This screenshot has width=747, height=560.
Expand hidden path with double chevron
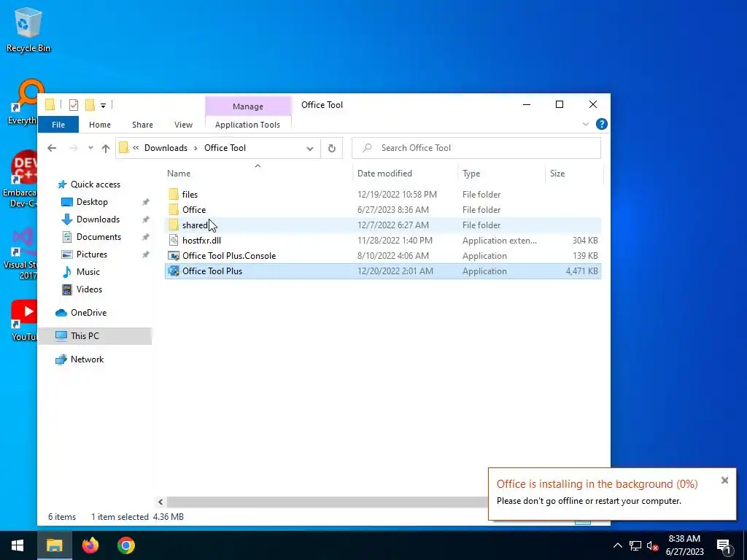pos(136,148)
